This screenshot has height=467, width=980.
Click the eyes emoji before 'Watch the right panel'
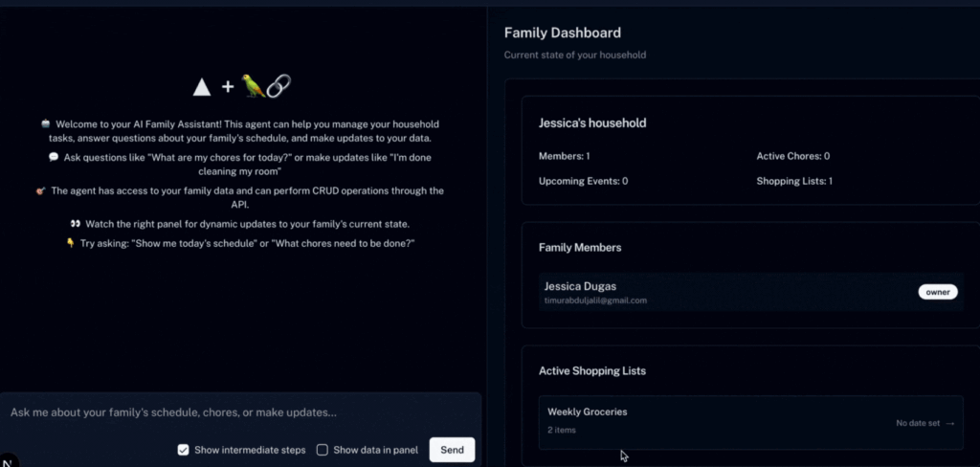pos(75,223)
